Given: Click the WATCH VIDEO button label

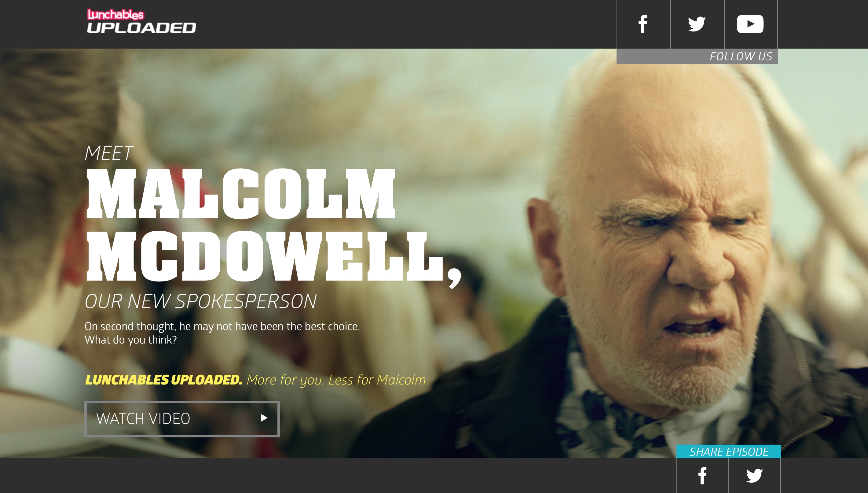Looking at the screenshot, I should click(143, 418).
